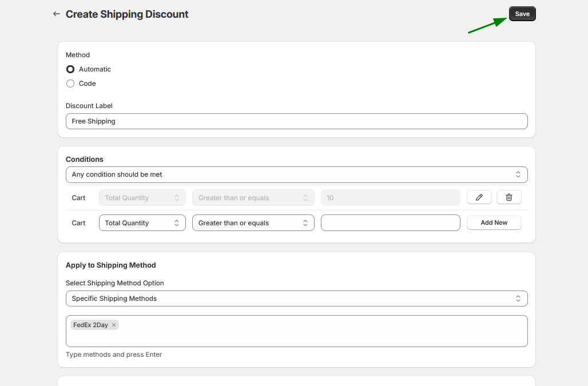Viewport: 588px width, 386px height.
Task: Click the greyed-out operator dropdown in saved row
Action: click(253, 198)
